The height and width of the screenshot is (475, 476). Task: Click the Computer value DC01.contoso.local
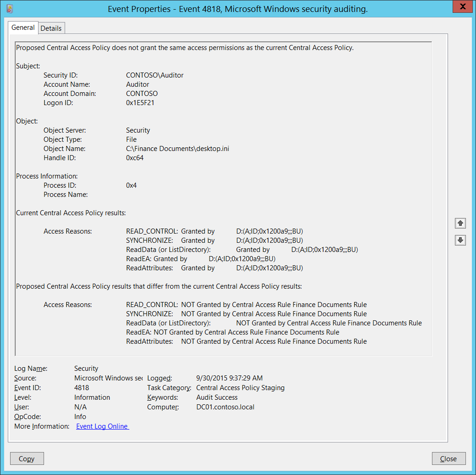(225, 407)
